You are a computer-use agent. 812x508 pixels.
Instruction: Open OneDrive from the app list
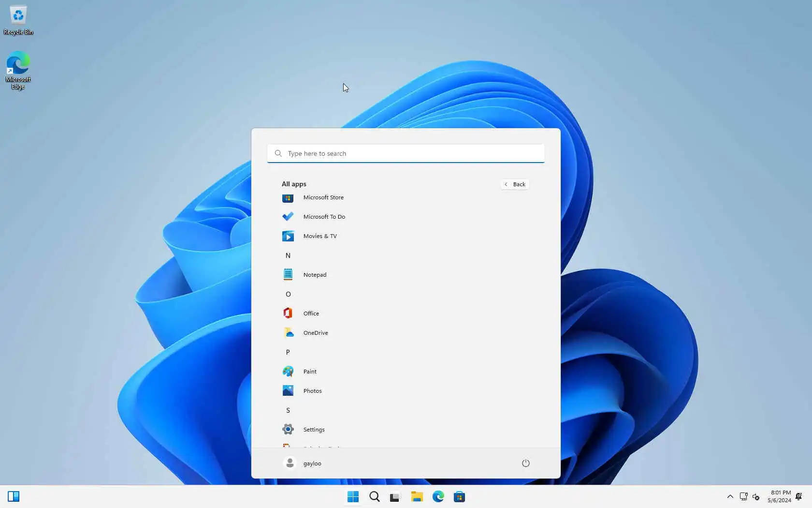tap(405, 333)
